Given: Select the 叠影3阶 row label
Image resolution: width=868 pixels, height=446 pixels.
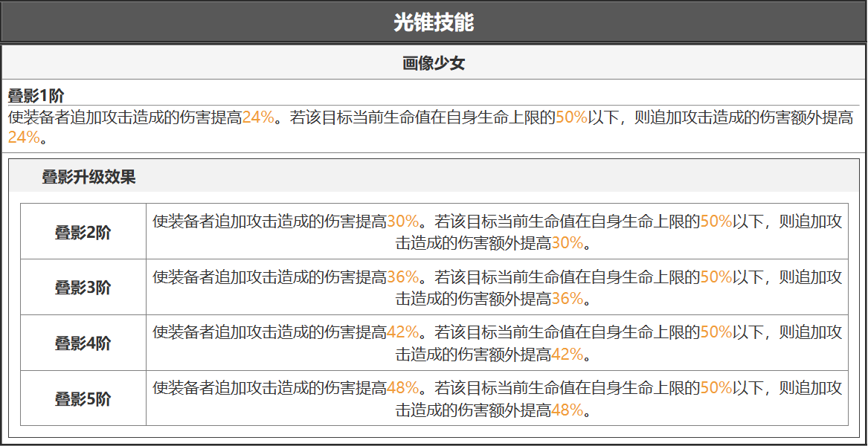Looking at the screenshot, I should pos(83,288).
